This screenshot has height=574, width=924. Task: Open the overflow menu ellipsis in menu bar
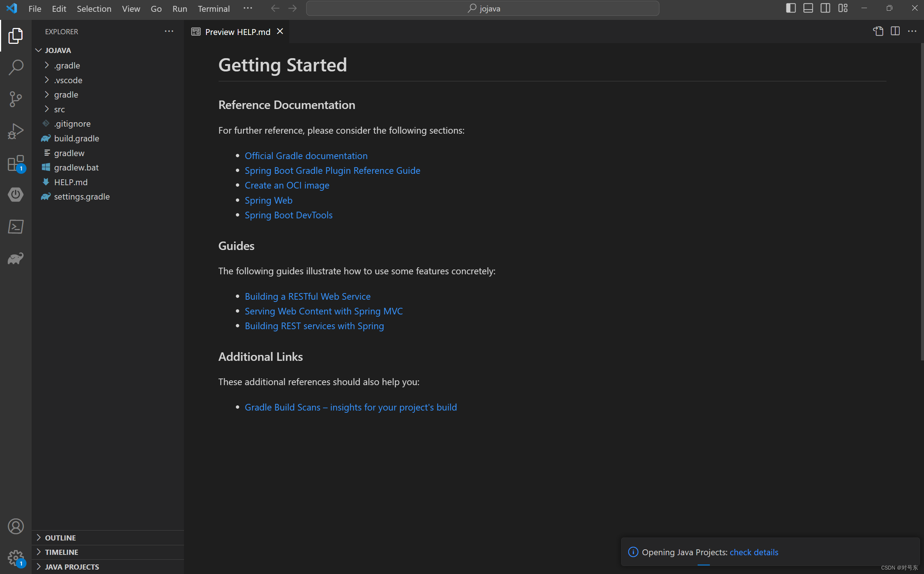[x=248, y=8]
